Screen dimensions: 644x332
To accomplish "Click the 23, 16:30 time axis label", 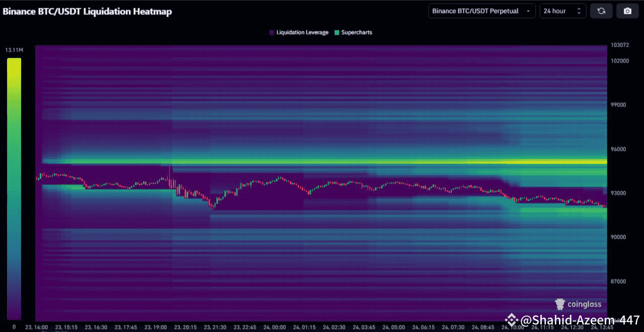I will pos(96,327).
